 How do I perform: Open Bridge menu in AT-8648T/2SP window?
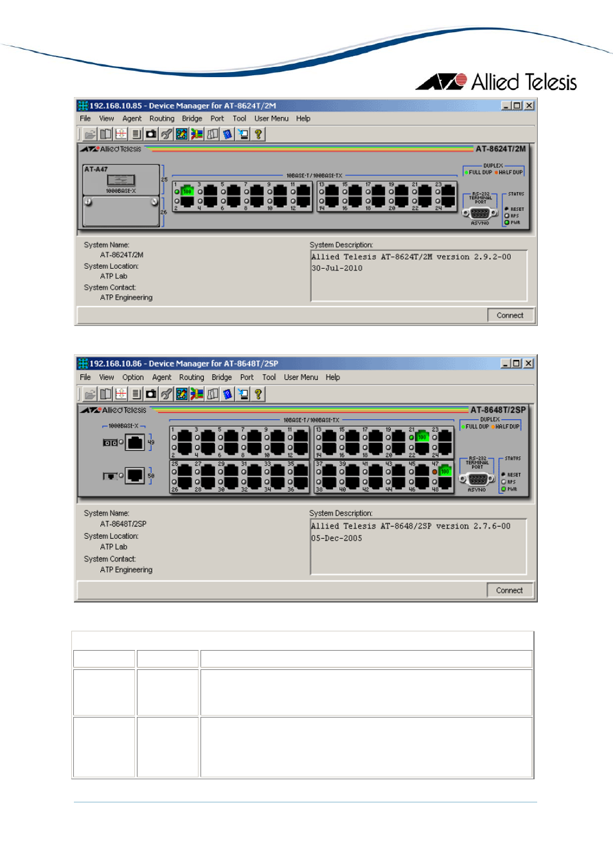click(222, 377)
